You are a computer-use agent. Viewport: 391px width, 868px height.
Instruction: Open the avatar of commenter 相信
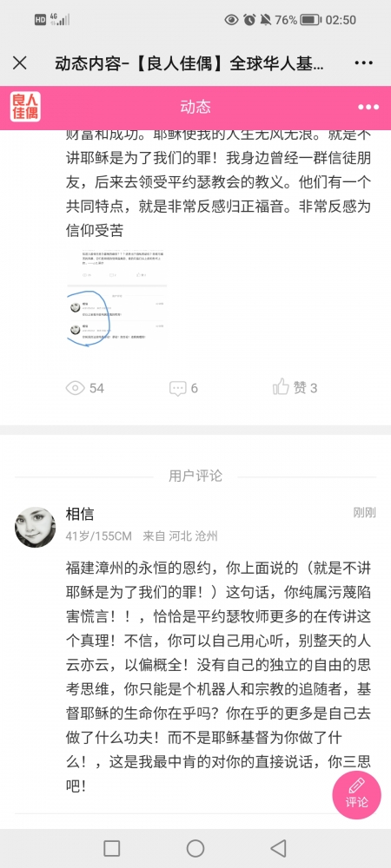35,527
